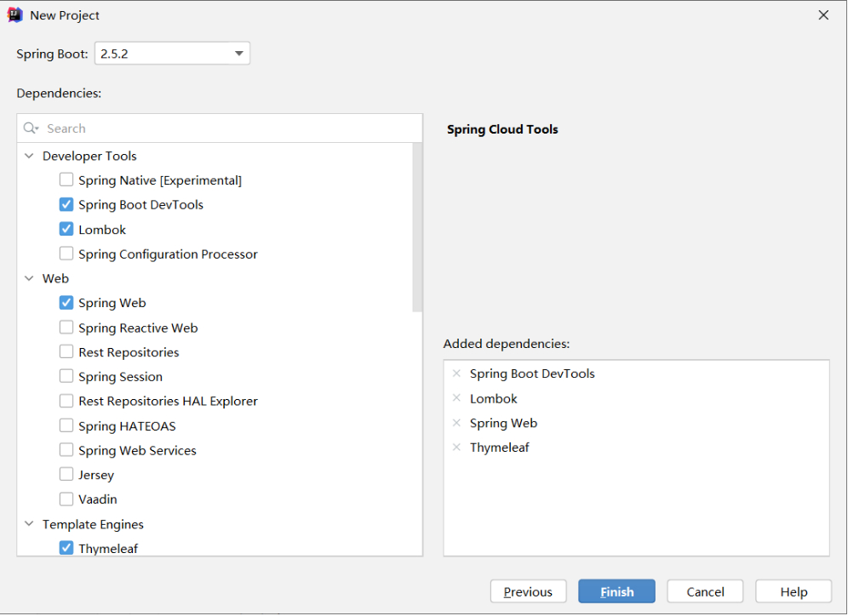Click the IntelliJ IDEA logo in title bar
This screenshot has width=848, height=616.
click(14, 15)
